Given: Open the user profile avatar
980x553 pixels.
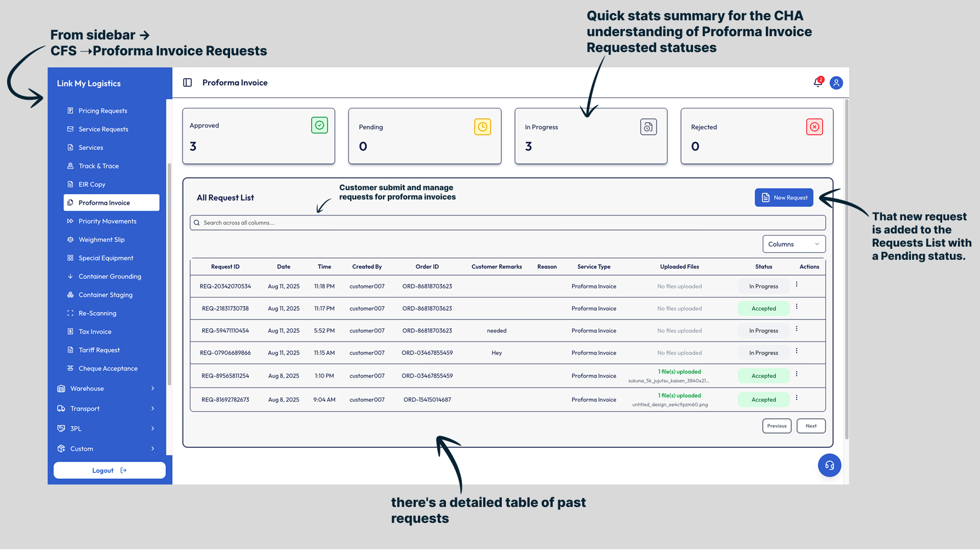Looking at the screenshot, I should point(836,83).
